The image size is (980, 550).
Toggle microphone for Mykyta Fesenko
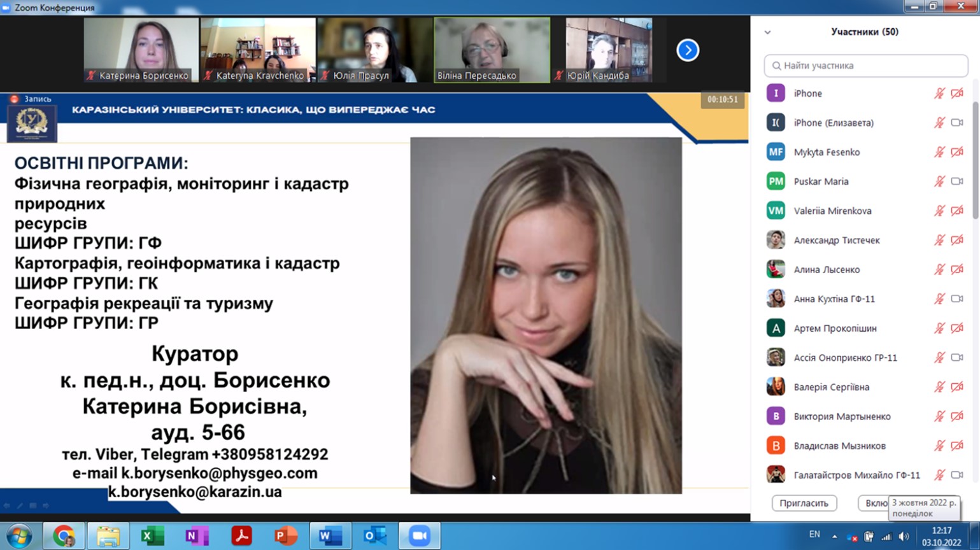point(939,152)
